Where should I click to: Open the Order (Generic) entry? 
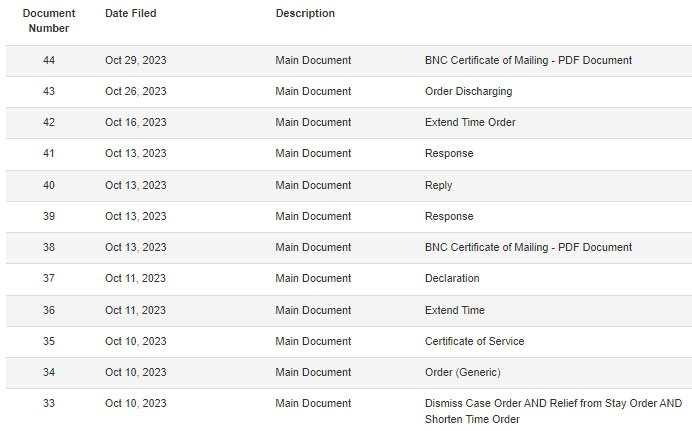[x=463, y=372]
